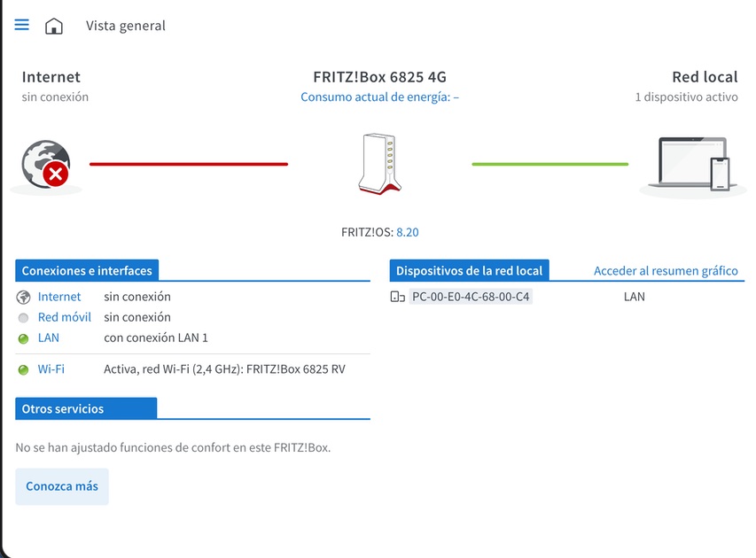
Task: Open the Internet connection link
Action: click(x=59, y=297)
